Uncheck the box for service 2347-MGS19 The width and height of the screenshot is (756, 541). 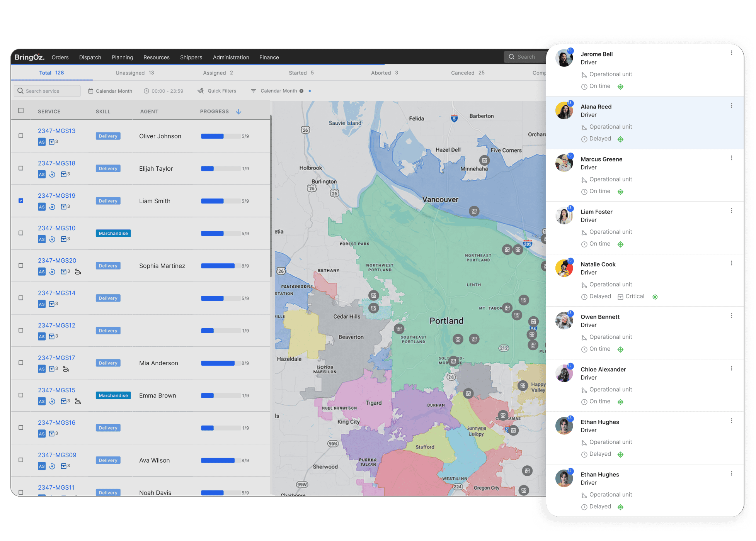point(21,200)
